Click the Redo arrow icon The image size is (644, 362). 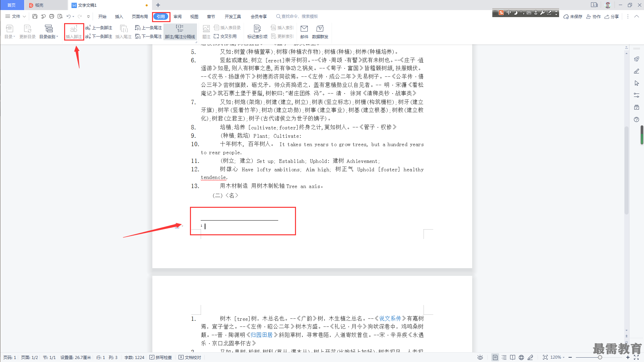[x=80, y=16]
